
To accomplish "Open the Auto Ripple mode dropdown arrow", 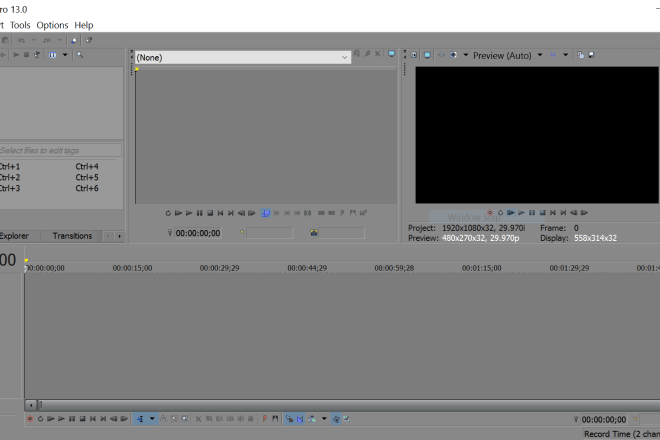I will click(x=324, y=419).
